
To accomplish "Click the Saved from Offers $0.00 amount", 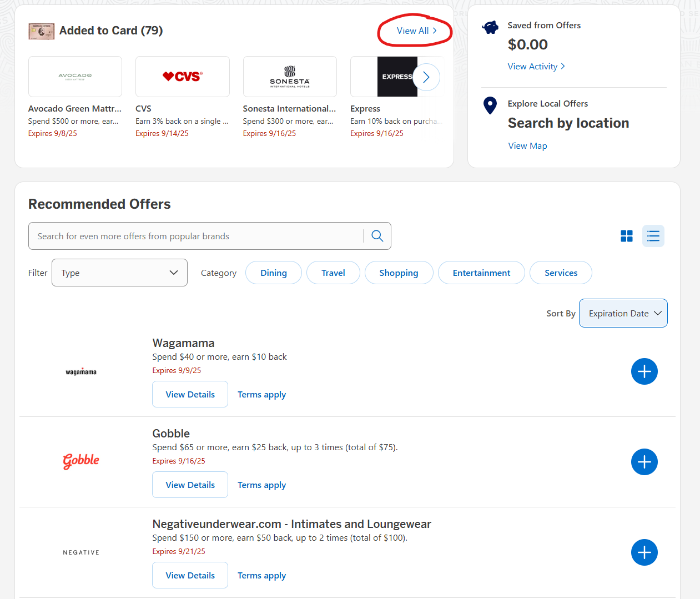I will [x=528, y=44].
